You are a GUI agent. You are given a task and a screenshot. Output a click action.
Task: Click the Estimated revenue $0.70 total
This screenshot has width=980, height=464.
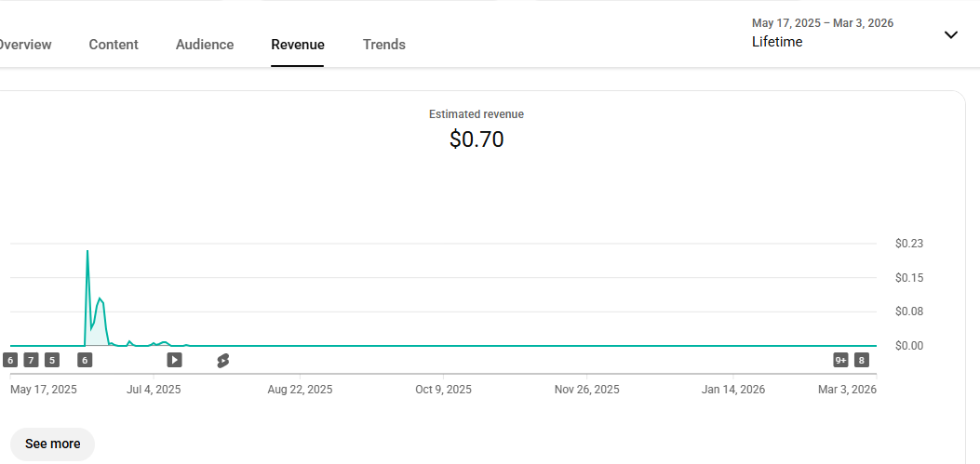[x=477, y=139]
